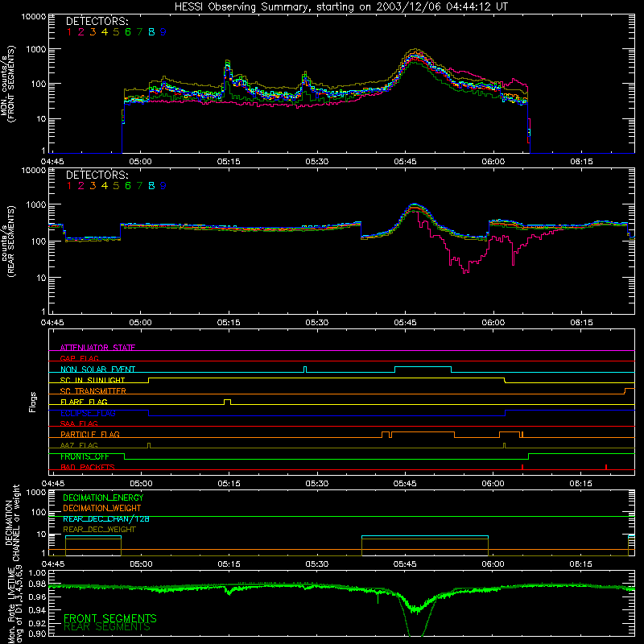Click the 'DECIMATION_WEIGHT' legend entry
Screen dimensions: 644x644
(102, 508)
